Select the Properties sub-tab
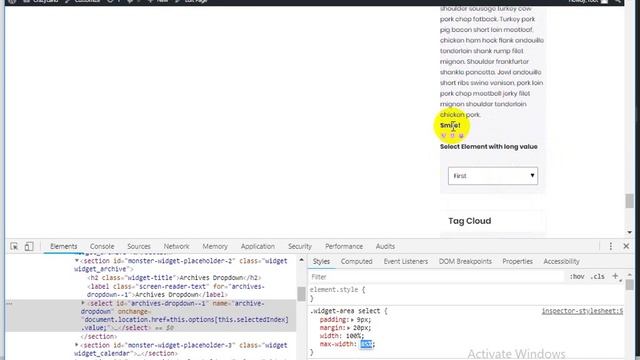This screenshot has height=360, width=640. (517, 261)
